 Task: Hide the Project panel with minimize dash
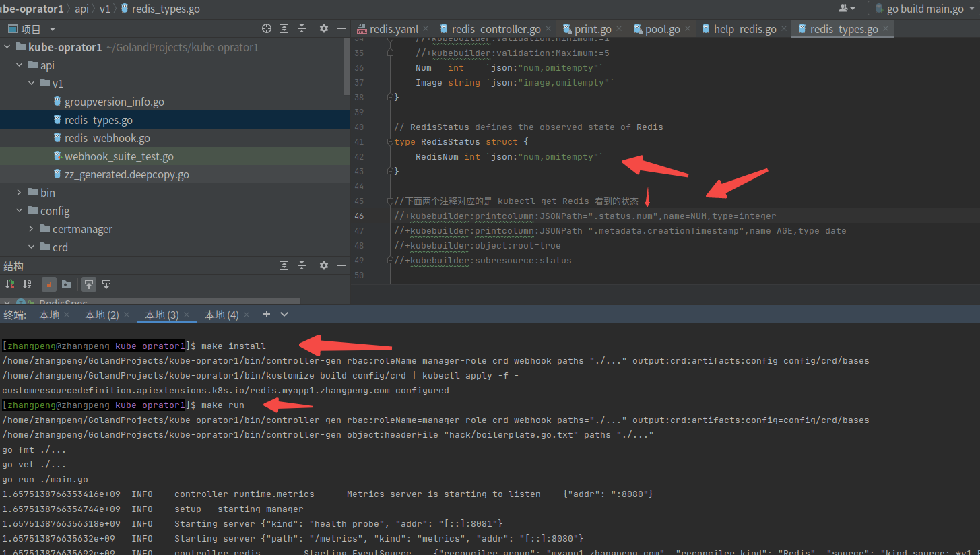tap(341, 28)
